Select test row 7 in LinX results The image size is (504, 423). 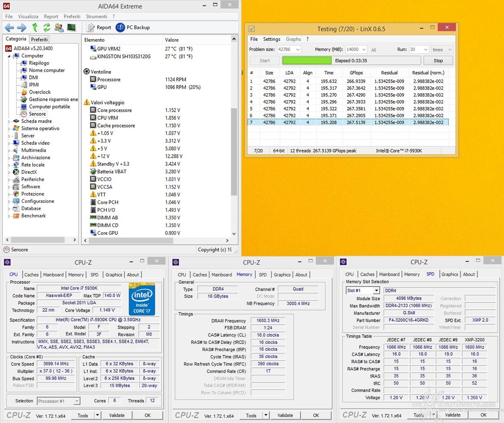click(348, 122)
